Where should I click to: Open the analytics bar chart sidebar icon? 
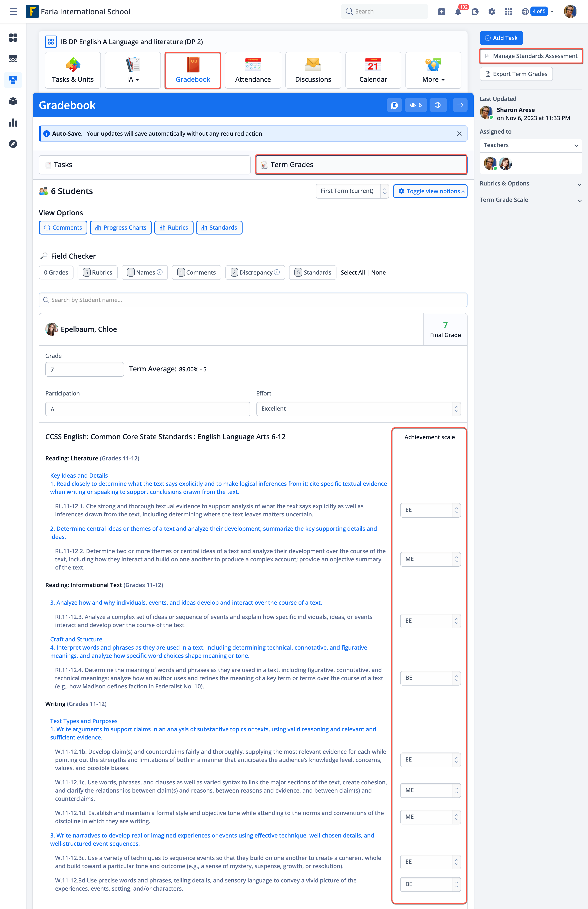(13, 123)
